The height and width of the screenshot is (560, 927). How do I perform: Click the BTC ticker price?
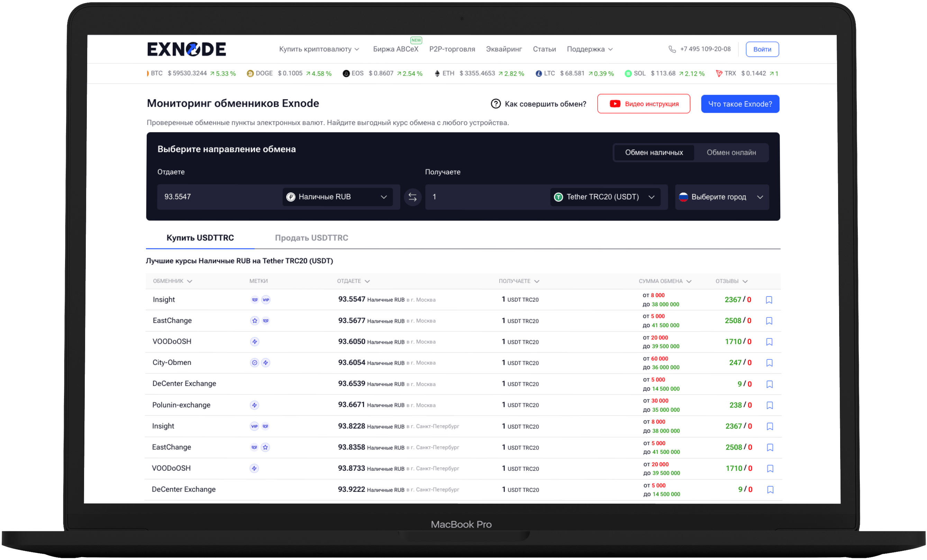tap(187, 73)
